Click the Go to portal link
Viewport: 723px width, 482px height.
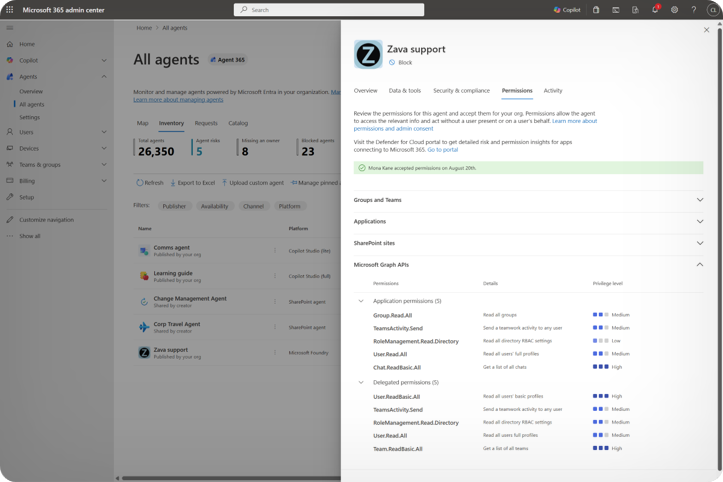(442, 149)
